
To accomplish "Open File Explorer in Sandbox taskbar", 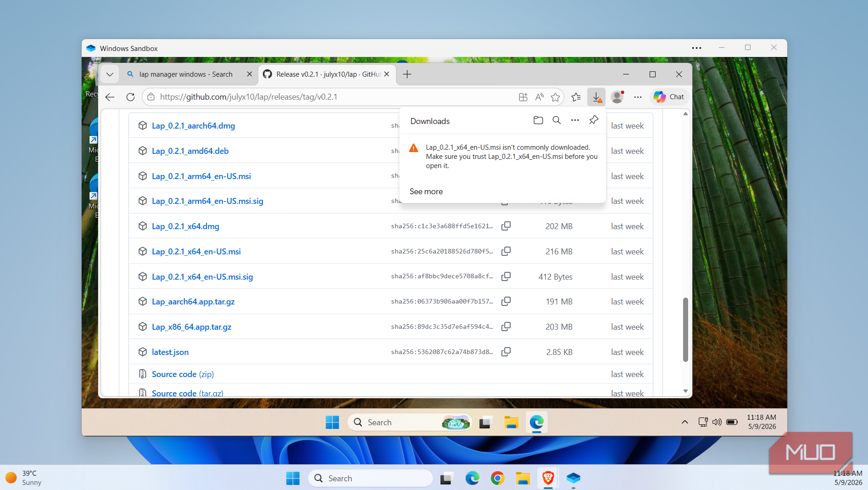I will click(511, 422).
